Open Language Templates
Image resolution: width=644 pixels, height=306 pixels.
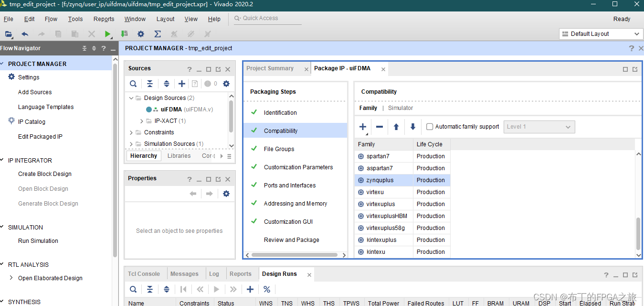[x=46, y=107]
